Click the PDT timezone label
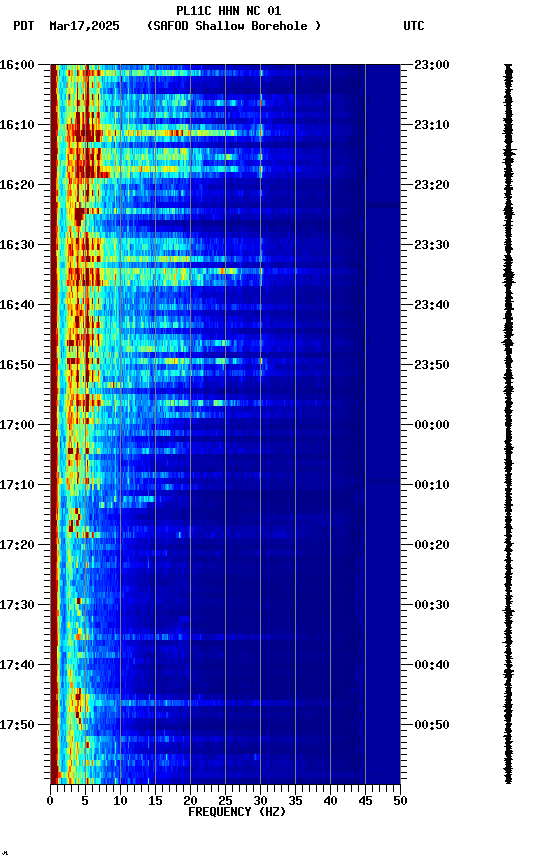This screenshot has height=864, width=552. (x=24, y=26)
